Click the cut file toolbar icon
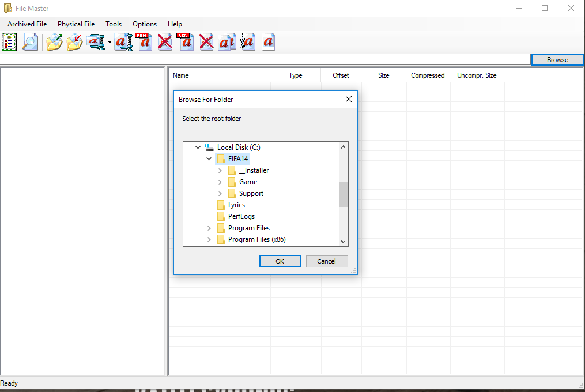 [247, 41]
